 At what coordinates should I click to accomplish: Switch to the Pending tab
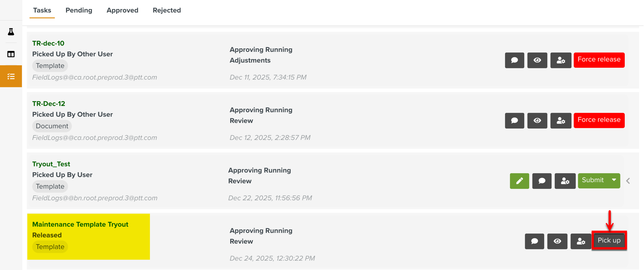[79, 10]
